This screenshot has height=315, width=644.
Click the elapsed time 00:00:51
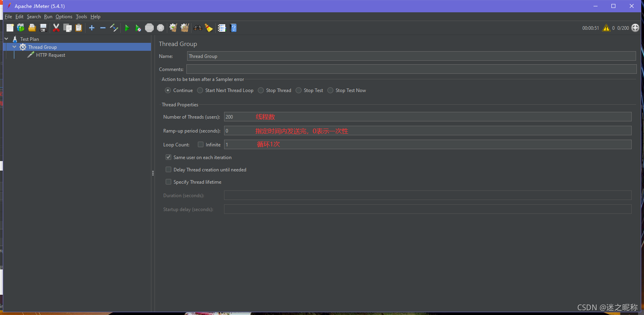coord(590,28)
